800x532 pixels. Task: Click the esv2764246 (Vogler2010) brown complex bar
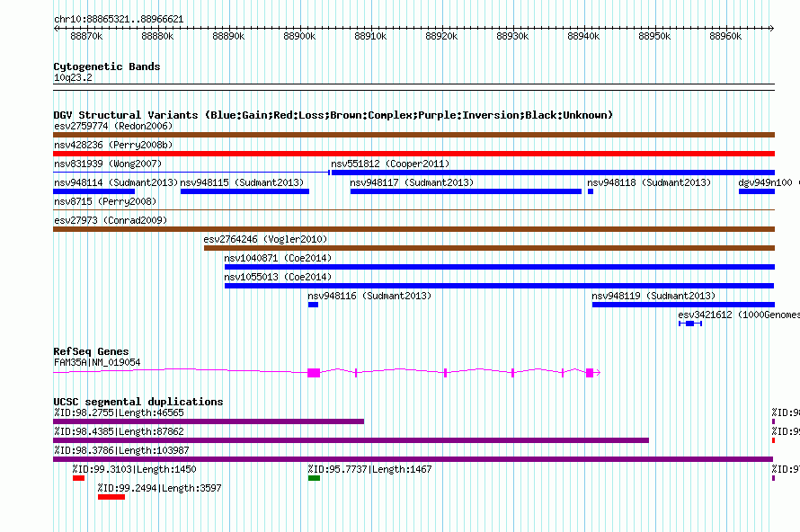click(x=489, y=248)
